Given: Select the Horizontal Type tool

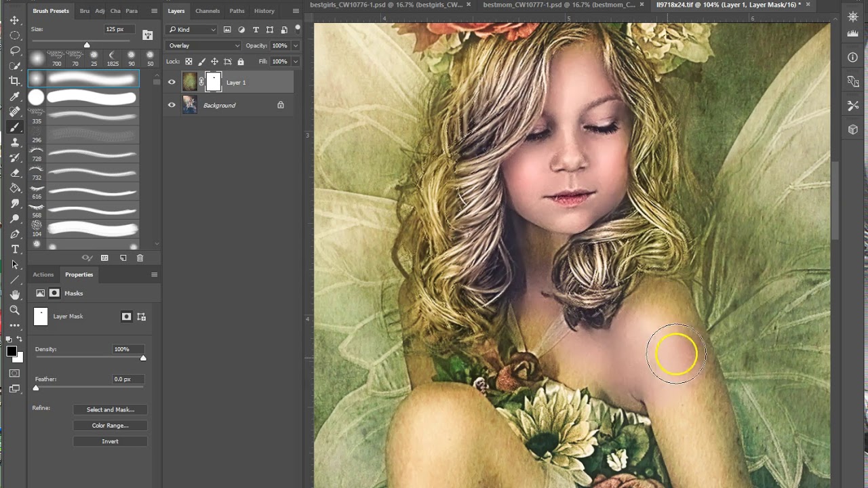Looking at the screenshot, I should [15, 249].
